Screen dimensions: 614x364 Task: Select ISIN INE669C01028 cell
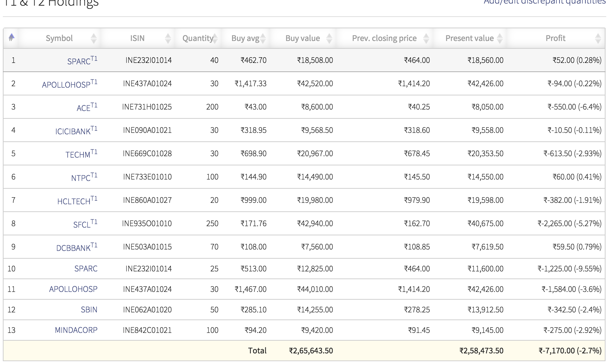tap(147, 153)
